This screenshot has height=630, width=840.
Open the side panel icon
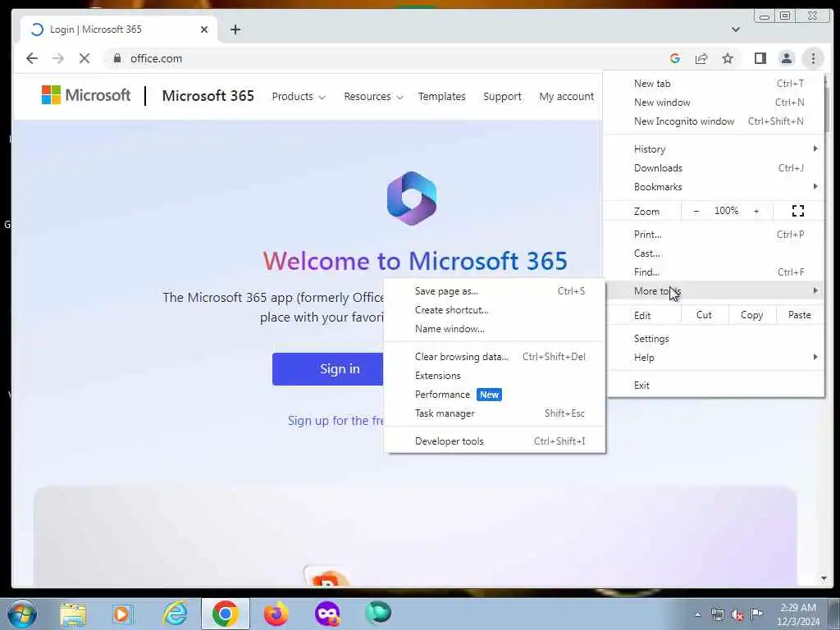point(760,58)
